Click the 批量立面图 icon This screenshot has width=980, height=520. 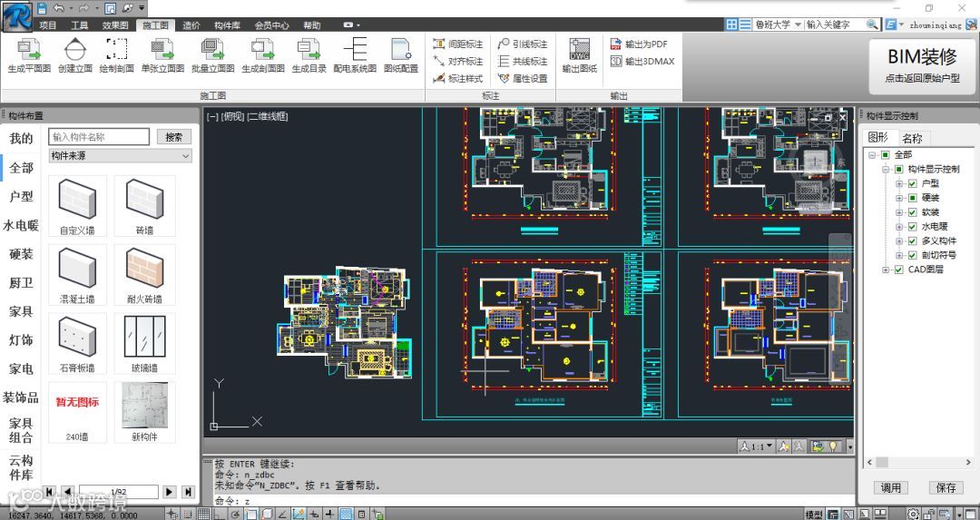212,49
